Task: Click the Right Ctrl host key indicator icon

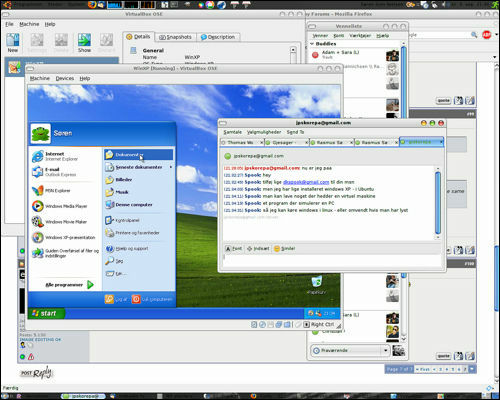Action: (307, 324)
